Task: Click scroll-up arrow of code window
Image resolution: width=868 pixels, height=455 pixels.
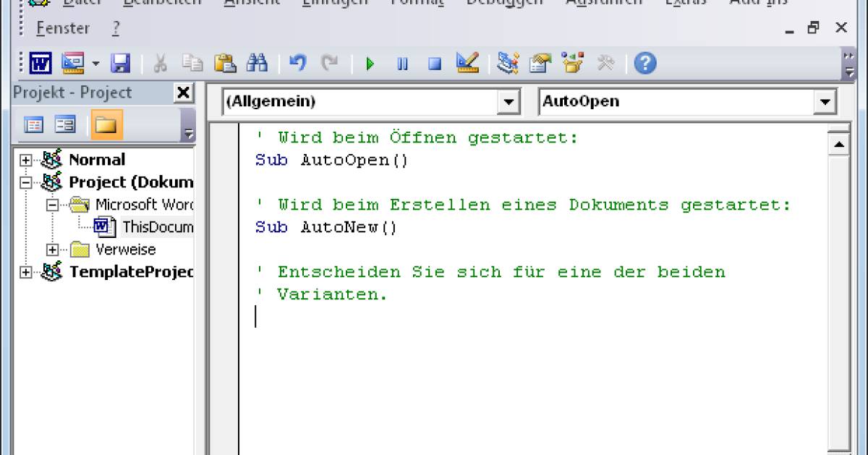Action: pos(839,145)
